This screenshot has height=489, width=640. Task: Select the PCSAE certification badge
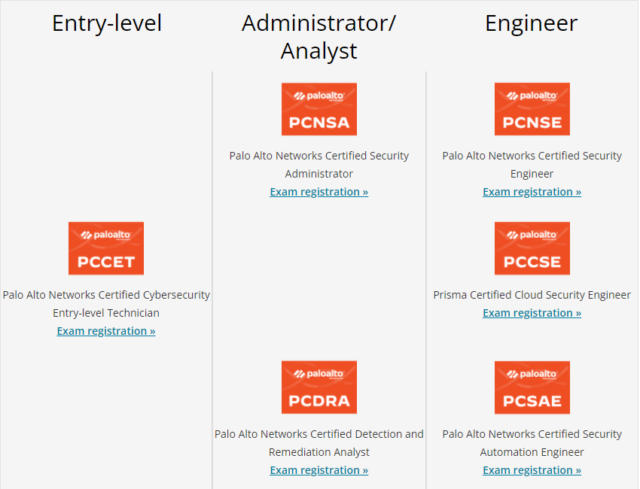[532, 388]
